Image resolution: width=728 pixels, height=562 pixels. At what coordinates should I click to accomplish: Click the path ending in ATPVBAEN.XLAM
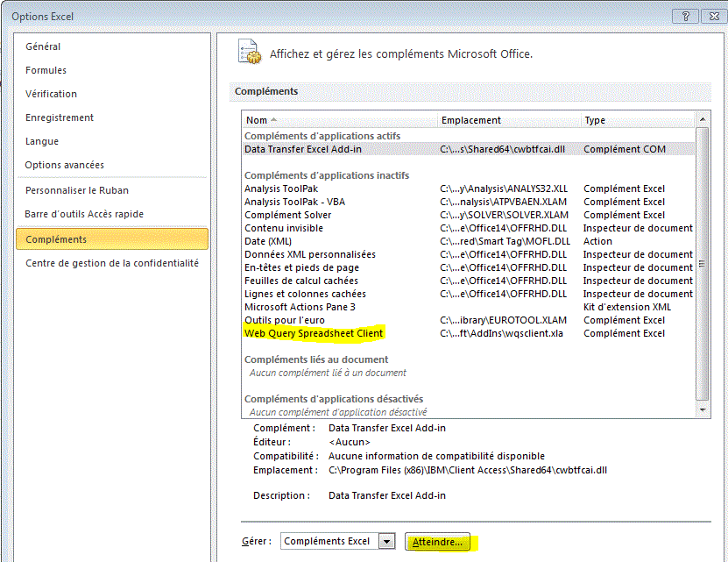click(503, 202)
